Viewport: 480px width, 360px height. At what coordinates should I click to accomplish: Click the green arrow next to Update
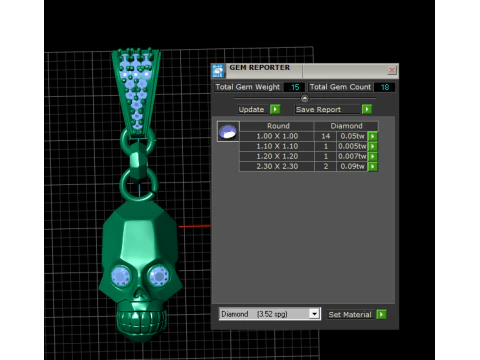pyautogui.click(x=275, y=109)
